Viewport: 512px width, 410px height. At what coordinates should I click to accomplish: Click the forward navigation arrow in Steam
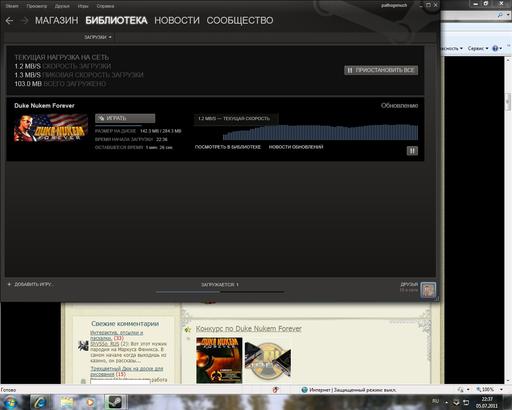[x=24, y=21]
